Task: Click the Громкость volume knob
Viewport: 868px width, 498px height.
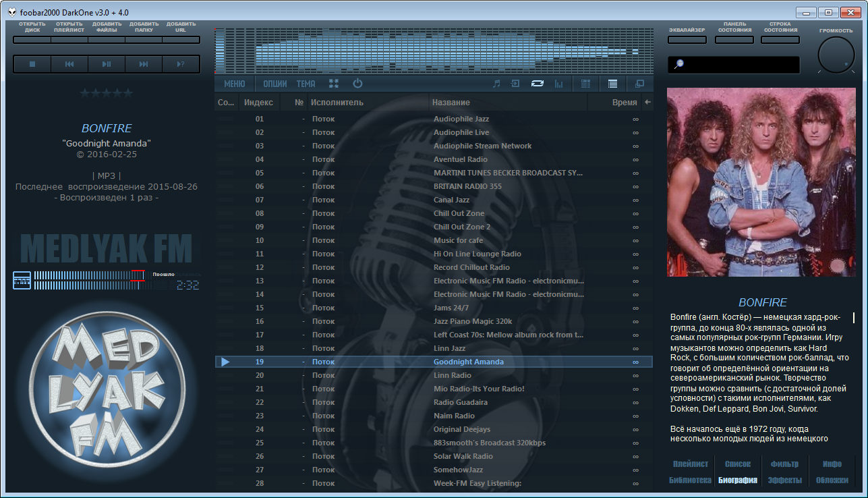Action: tap(836, 55)
